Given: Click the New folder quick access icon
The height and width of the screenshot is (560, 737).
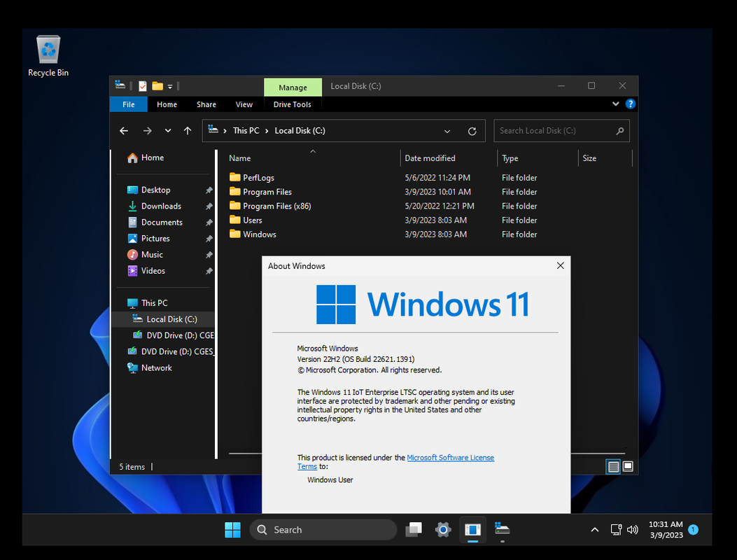Looking at the screenshot, I should 157,86.
